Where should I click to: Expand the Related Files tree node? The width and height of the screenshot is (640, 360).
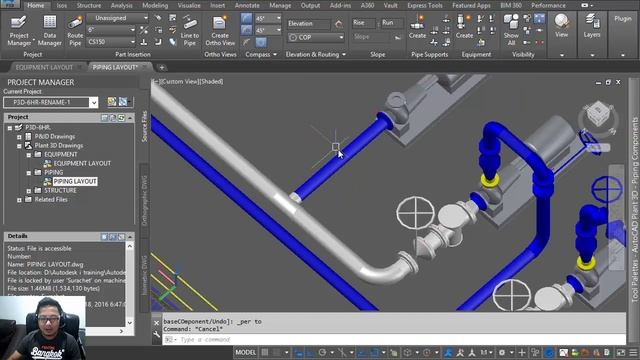19,200
